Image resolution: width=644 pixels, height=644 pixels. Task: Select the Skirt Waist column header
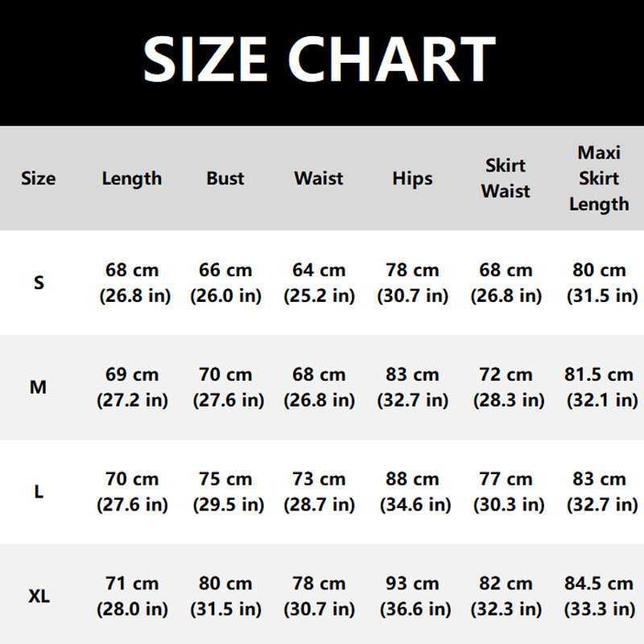coord(506,179)
